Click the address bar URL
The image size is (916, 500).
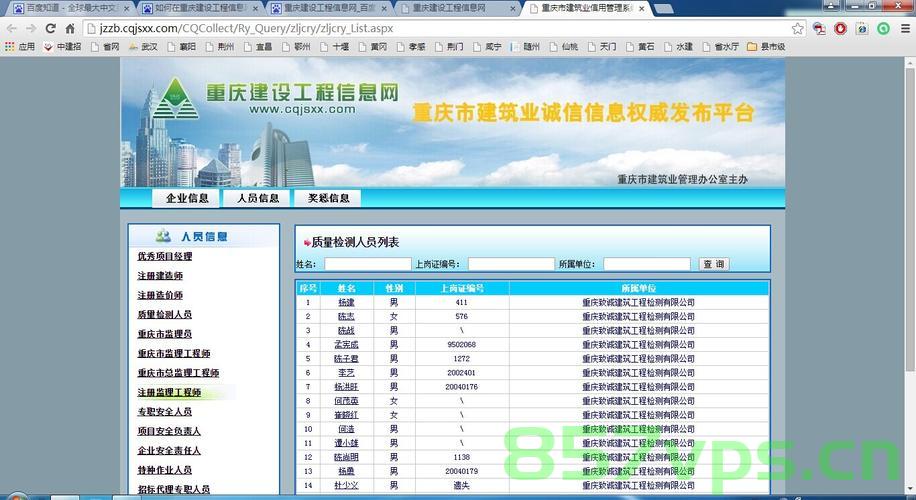coord(246,28)
